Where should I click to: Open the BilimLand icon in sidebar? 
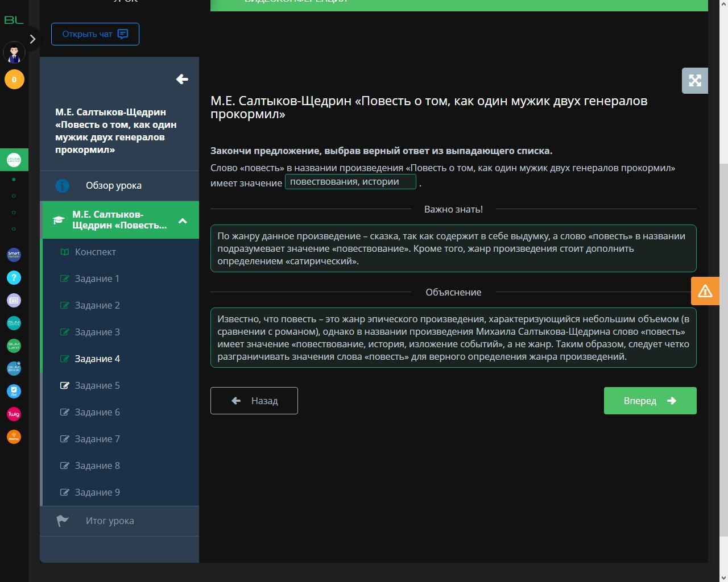pyautogui.click(x=14, y=346)
